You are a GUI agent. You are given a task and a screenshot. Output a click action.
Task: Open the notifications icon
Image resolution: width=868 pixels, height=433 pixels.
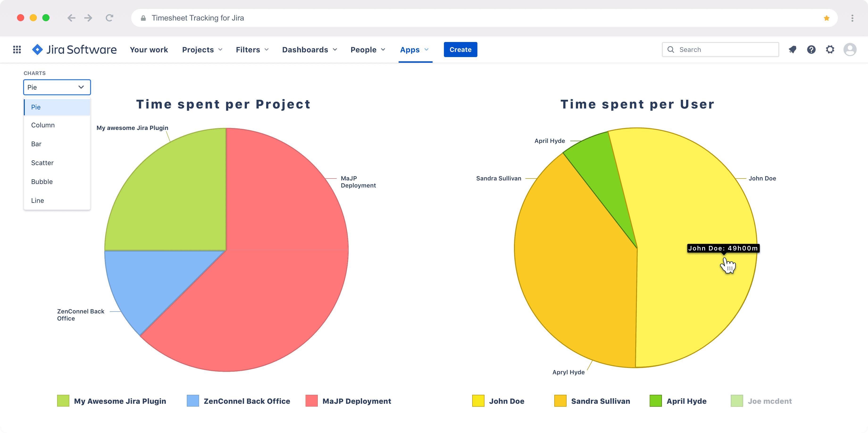pyautogui.click(x=793, y=50)
